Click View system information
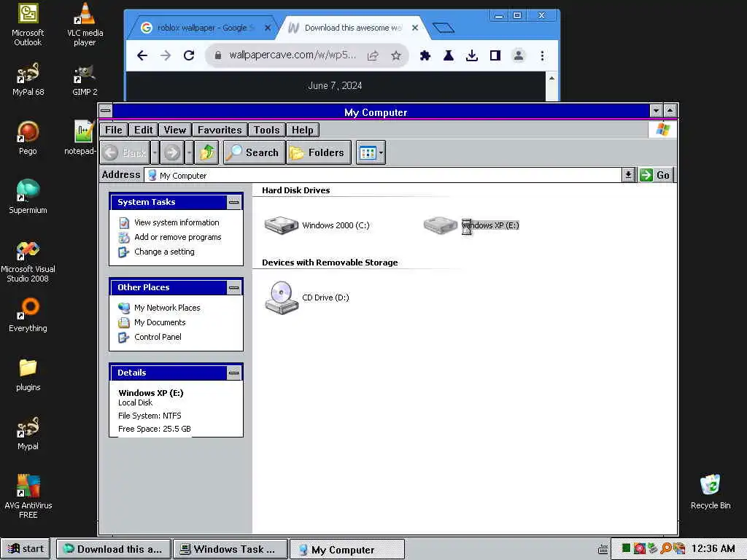Image resolution: width=747 pixels, height=560 pixels. click(x=177, y=222)
